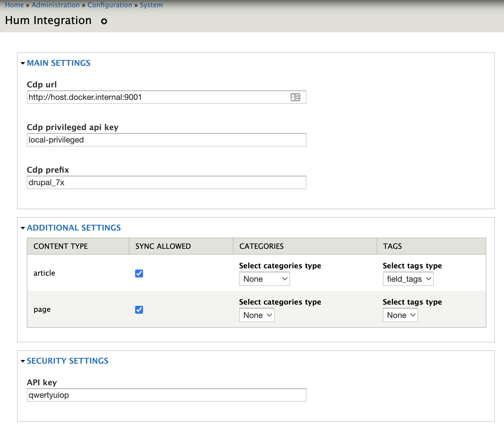Click 'Select categories type' label in page row
Viewport: 504px width, 427px height.
(x=280, y=302)
